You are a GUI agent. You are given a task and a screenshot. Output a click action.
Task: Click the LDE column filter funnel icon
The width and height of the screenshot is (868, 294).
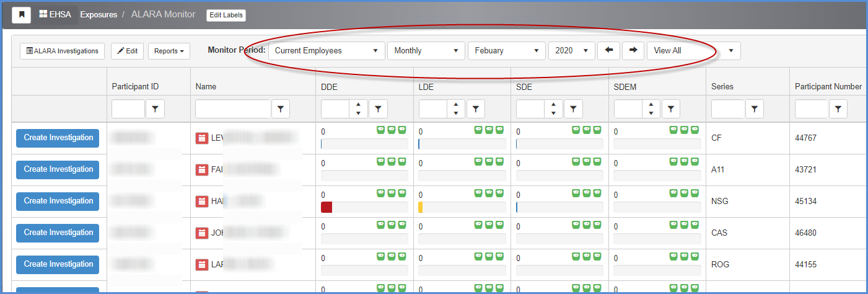tap(476, 109)
